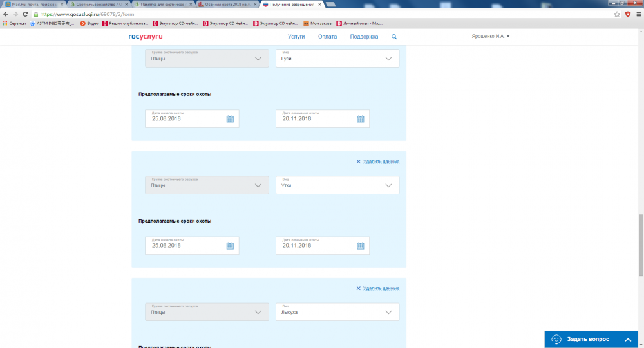Image resolution: width=644 pixels, height=348 pixels.
Task: Click hunt start date field in Утки section
Action: pos(192,246)
